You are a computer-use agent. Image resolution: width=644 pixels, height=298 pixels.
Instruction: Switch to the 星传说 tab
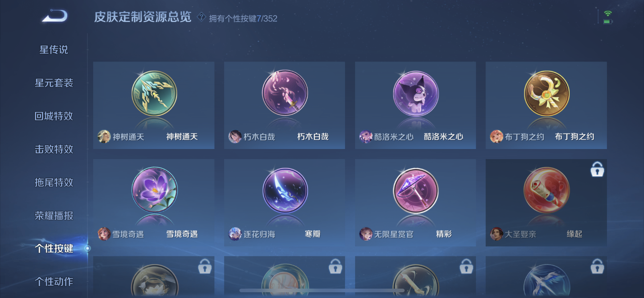pyautogui.click(x=54, y=50)
